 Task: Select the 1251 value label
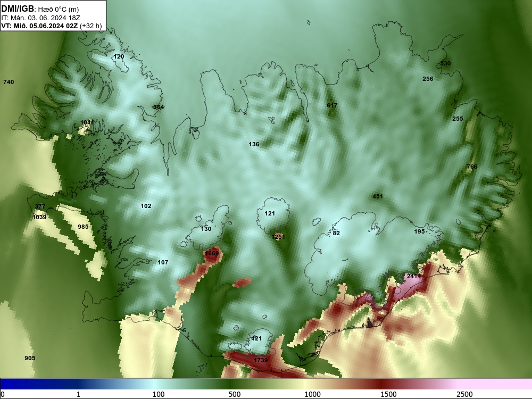coord(278,237)
